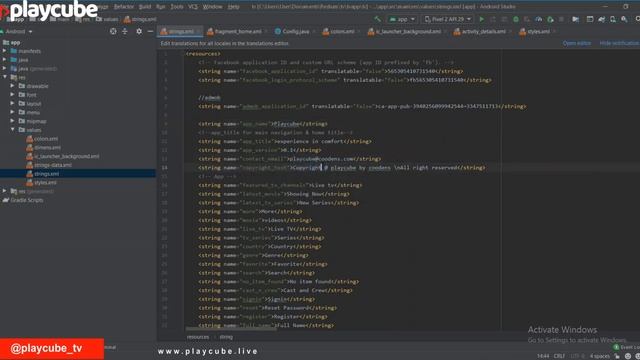Click Collapse All icon in project panel

pos(125,31)
